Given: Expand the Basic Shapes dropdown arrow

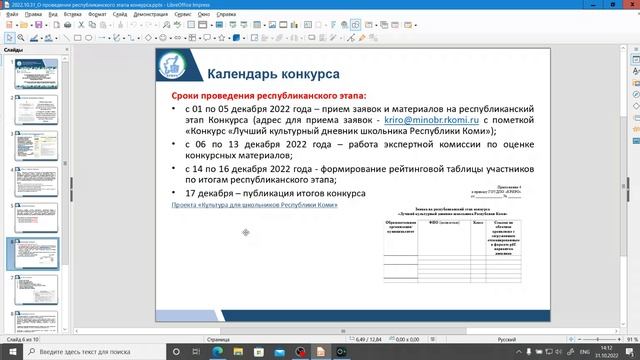Looking at the screenshot, I should pos(156,38).
